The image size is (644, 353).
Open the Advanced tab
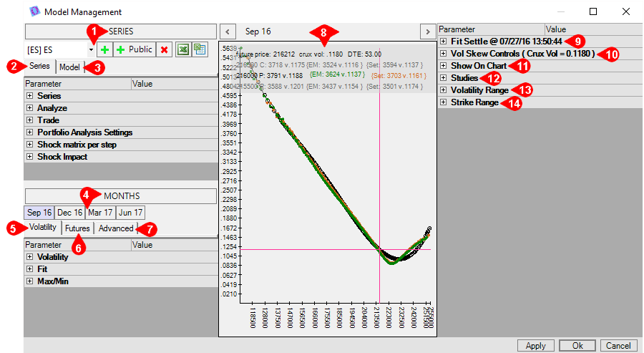click(115, 228)
